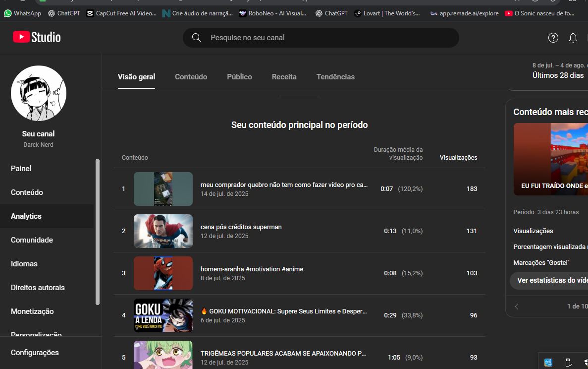This screenshot has height=369, width=588.
Task: Switch to the Conteúdo analytics tab
Action: 191,76
